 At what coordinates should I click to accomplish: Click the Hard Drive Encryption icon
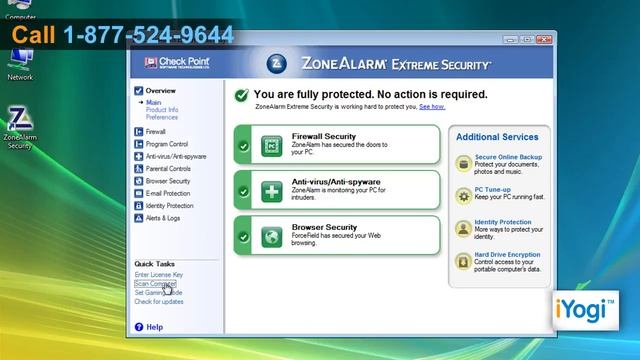[463, 261]
